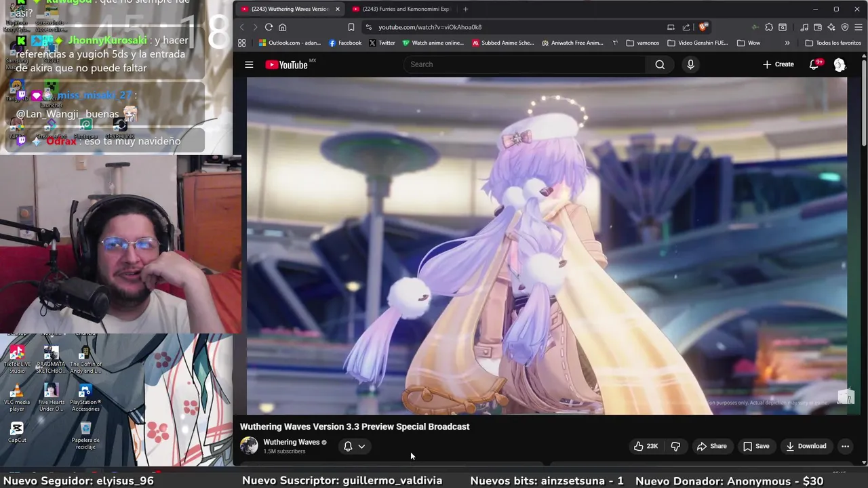Viewport: 868px width, 488px height.
Task: Save the video to a playlist
Action: pos(755,446)
